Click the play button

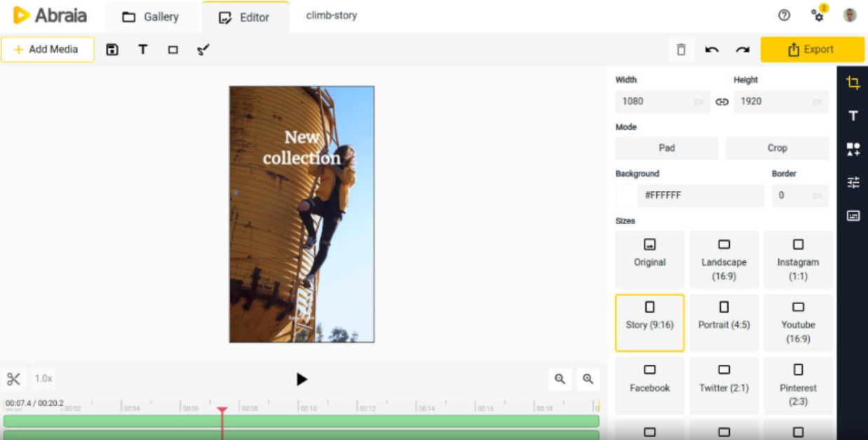coord(301,379)
